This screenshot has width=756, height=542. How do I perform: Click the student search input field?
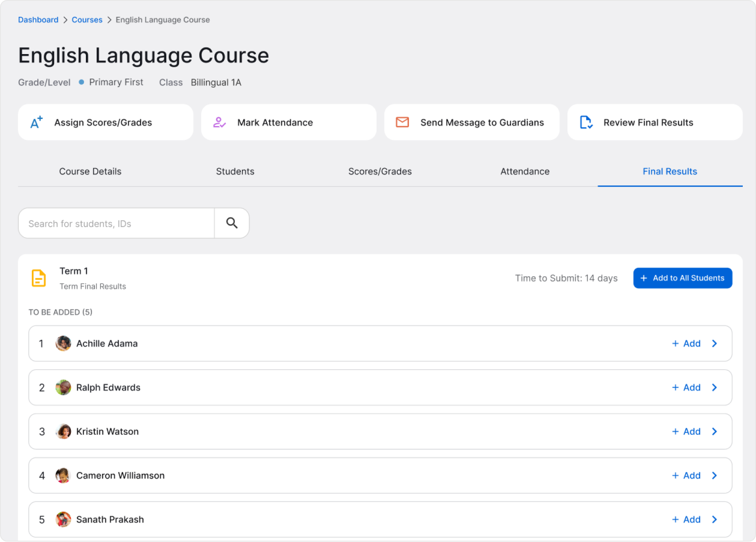click(116, 223)
